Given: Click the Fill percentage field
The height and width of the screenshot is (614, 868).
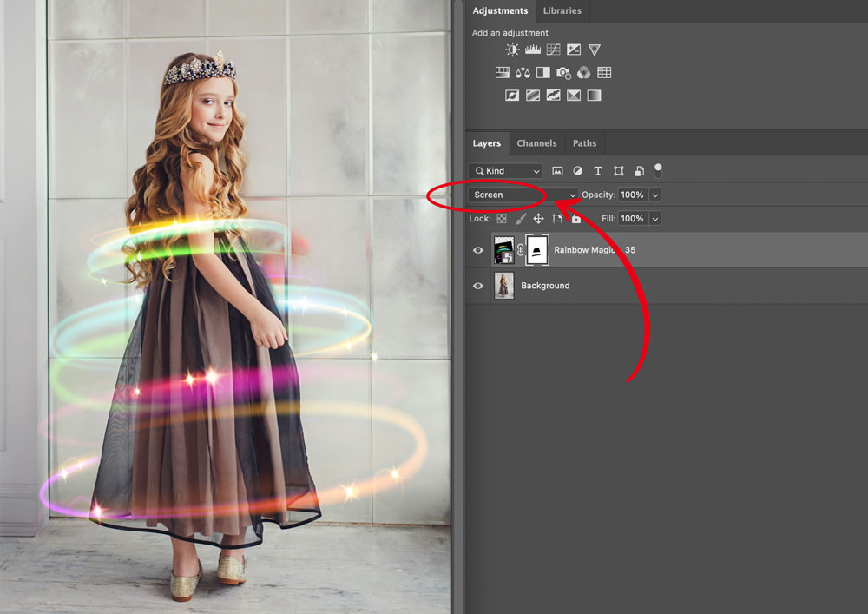Looking at the screenshot, I should [x=632, y=219].
